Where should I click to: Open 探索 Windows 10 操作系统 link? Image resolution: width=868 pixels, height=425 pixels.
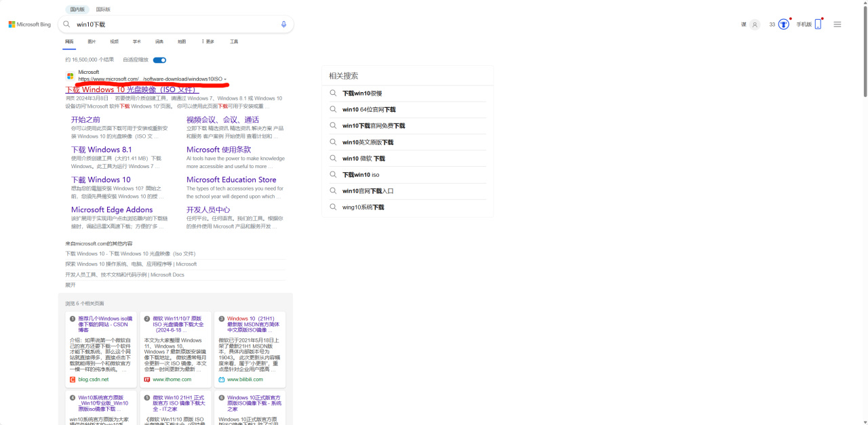pyautogui.click(x=131, y=264)
